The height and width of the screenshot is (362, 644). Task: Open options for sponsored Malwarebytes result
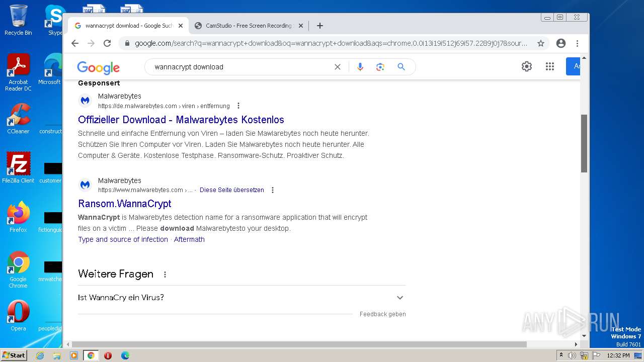[238, 106]
